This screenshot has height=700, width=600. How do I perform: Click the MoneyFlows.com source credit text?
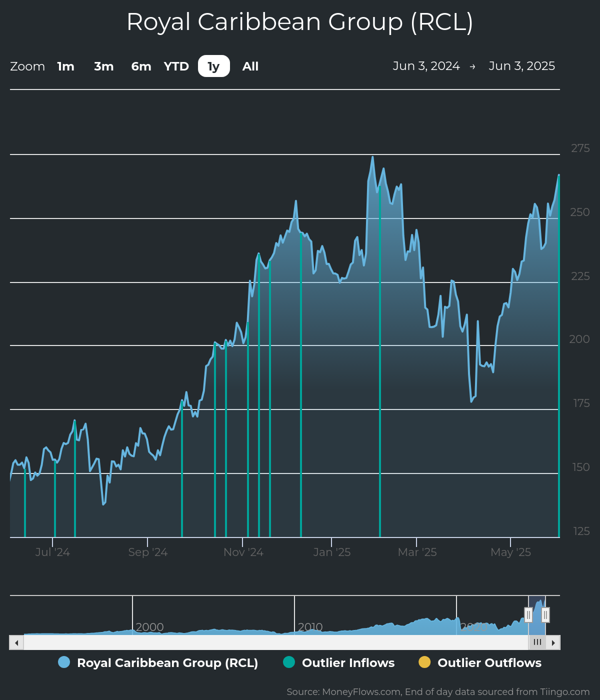coord(438,692)
